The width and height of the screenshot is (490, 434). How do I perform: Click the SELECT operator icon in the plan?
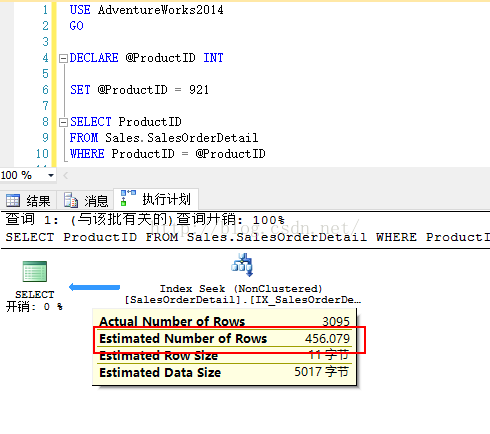click(35, 271)
